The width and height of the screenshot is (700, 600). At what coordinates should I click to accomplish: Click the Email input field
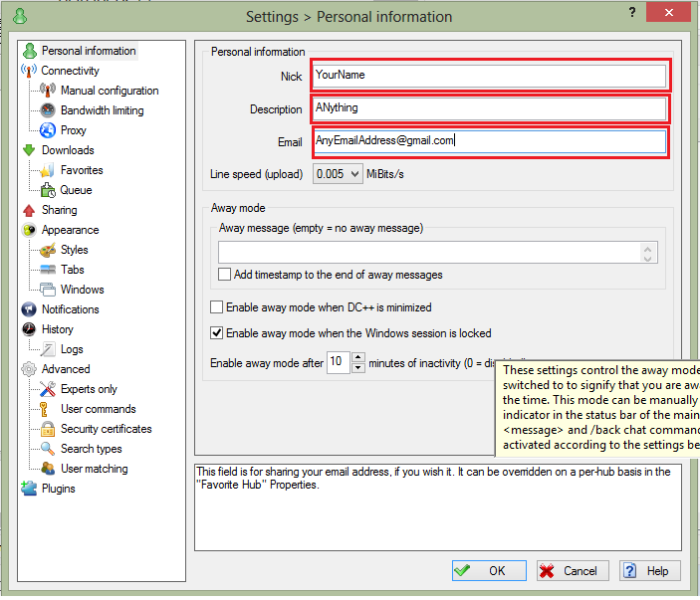pos(490,142)
